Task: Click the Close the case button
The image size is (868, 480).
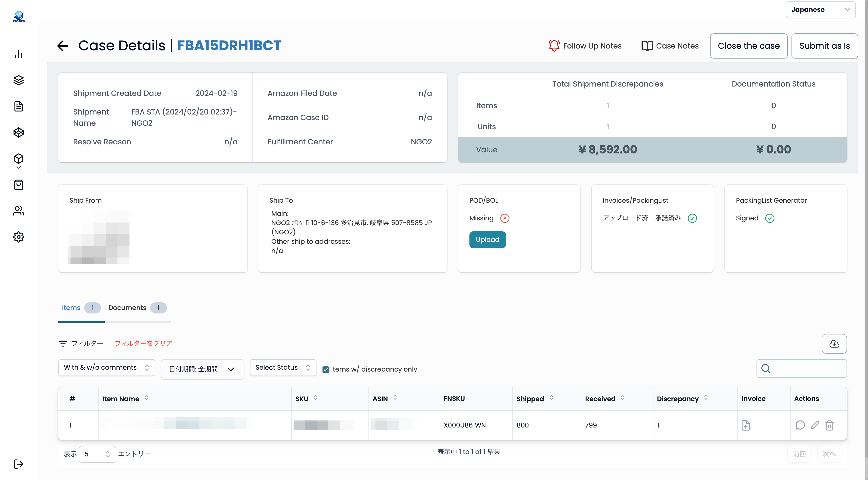Action: [749, 46]
